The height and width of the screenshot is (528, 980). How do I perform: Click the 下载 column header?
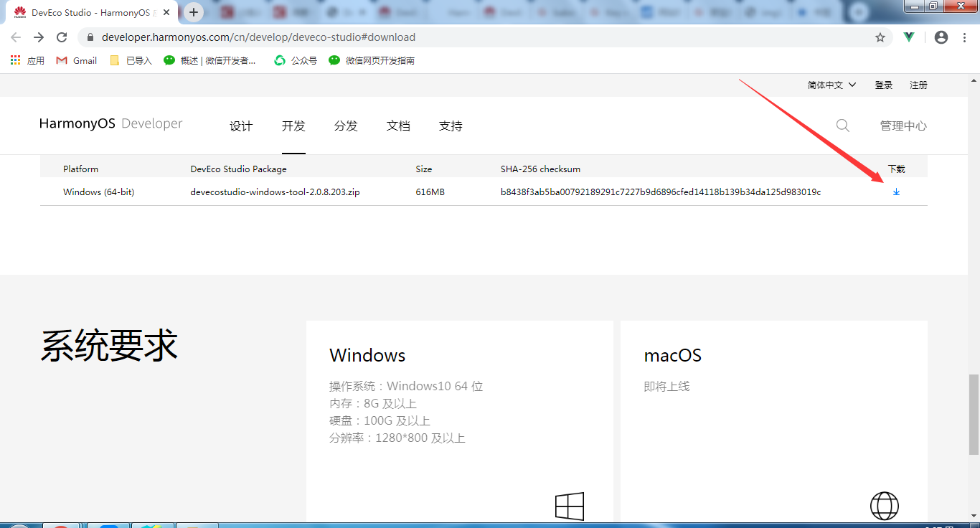coord(896,169)
